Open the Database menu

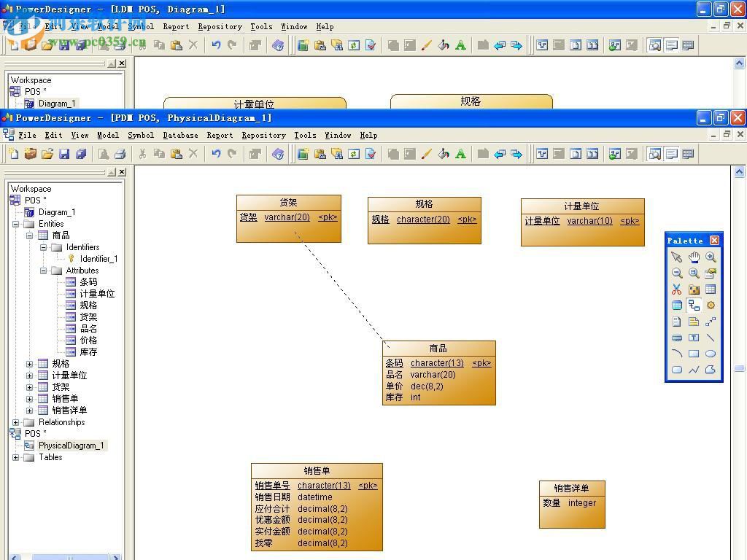(x=180, y=135)
